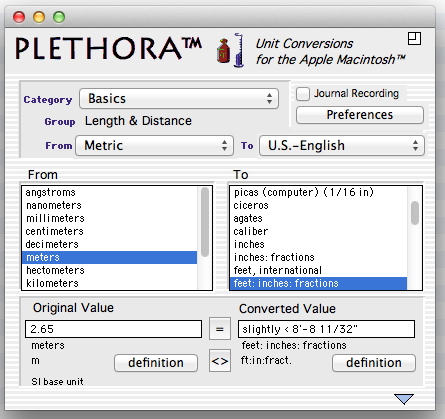Click the definition button for feet:inches:fractions
Image resolution: width=445 pixels, height=419 pixels.
[374, 363]
